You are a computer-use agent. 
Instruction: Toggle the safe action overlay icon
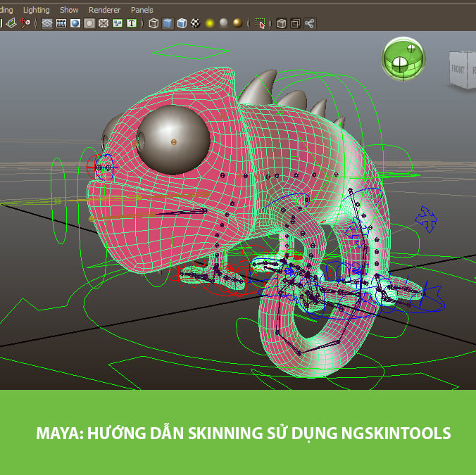click(118, 23)
